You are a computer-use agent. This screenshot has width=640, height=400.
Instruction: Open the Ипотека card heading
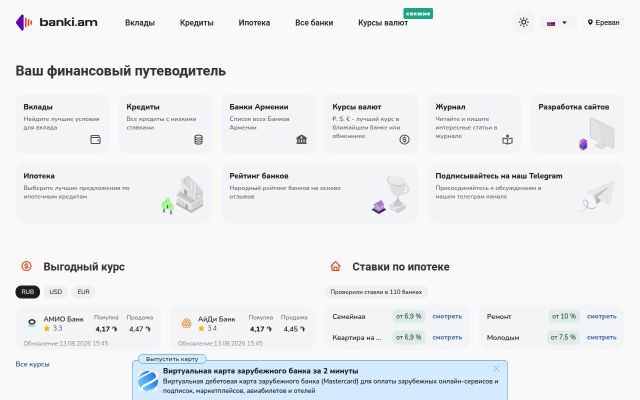click(39, 176)
